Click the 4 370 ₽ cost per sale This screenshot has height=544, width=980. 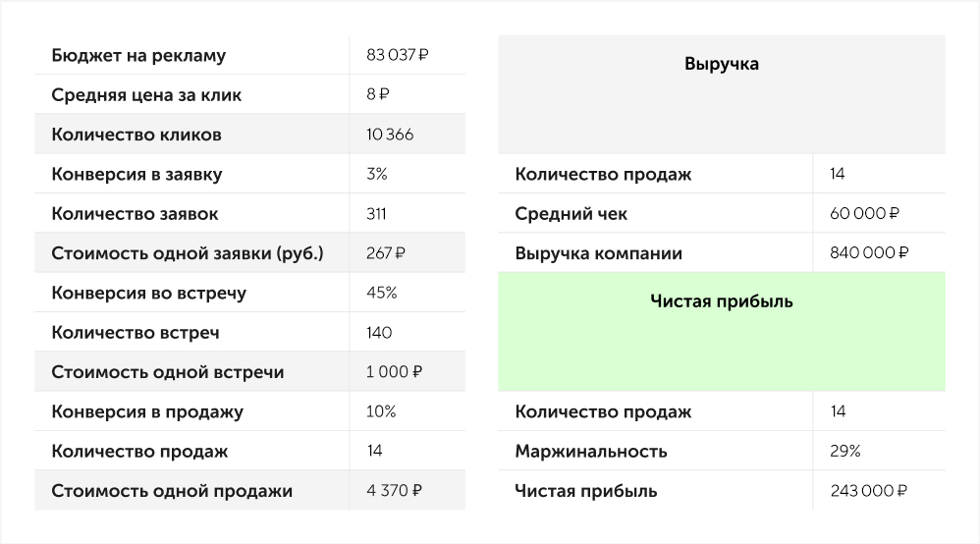[395, 491]
